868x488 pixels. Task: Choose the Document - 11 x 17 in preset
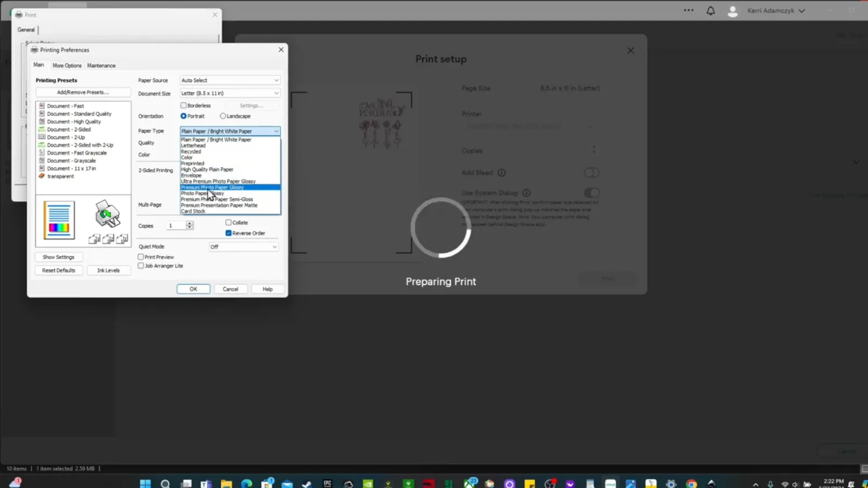point(71,169)
